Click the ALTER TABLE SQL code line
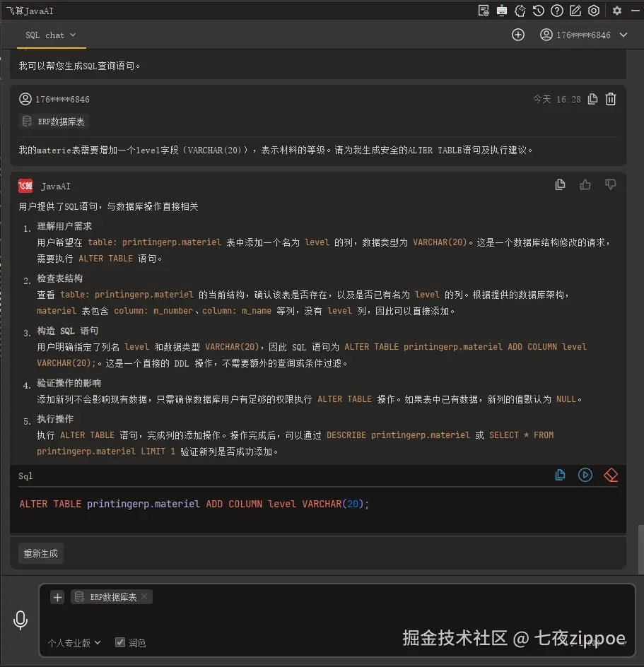This screenshot has width=644, height=667. coord(194,504)
